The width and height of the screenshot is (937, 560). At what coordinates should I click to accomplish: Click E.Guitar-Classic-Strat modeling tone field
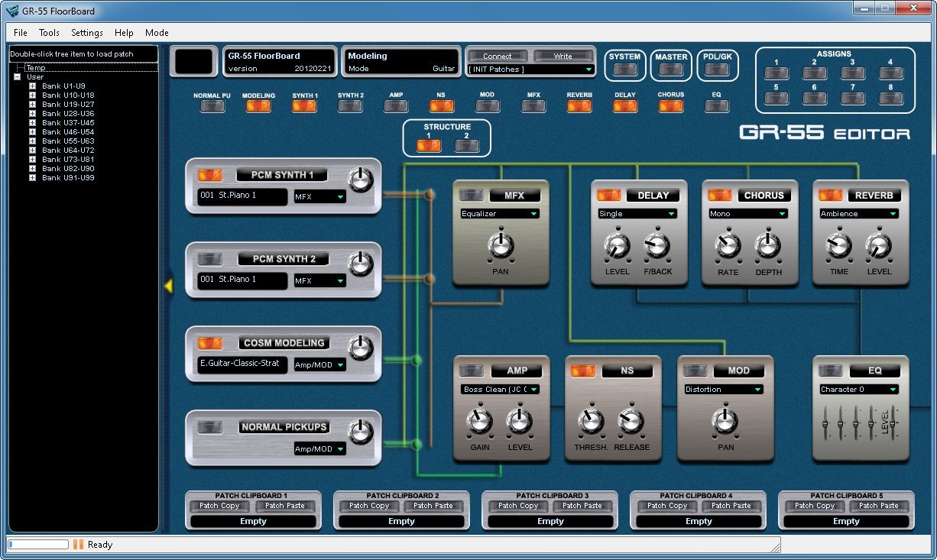click(x=243, y=364)
